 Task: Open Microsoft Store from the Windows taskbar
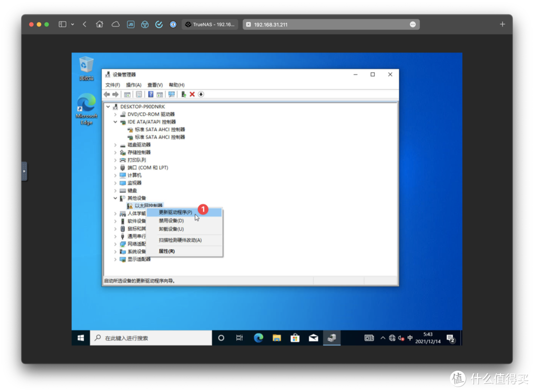[295, 338]
